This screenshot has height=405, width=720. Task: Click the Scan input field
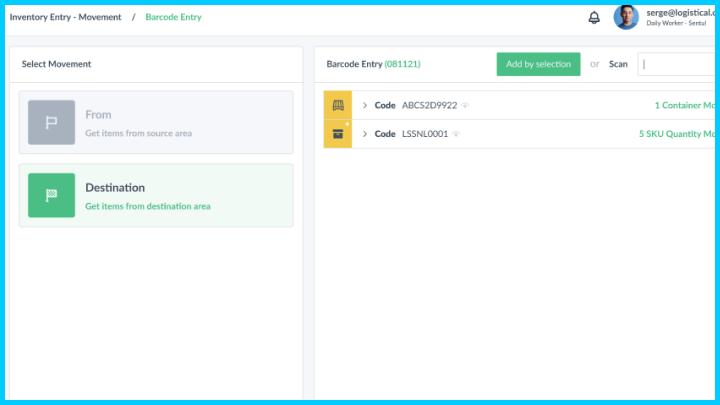[678, 64]
